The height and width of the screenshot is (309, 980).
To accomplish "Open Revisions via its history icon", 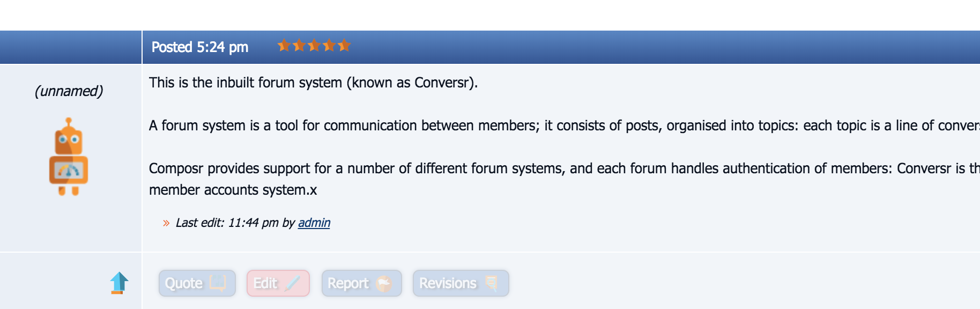I will point(491,283).
